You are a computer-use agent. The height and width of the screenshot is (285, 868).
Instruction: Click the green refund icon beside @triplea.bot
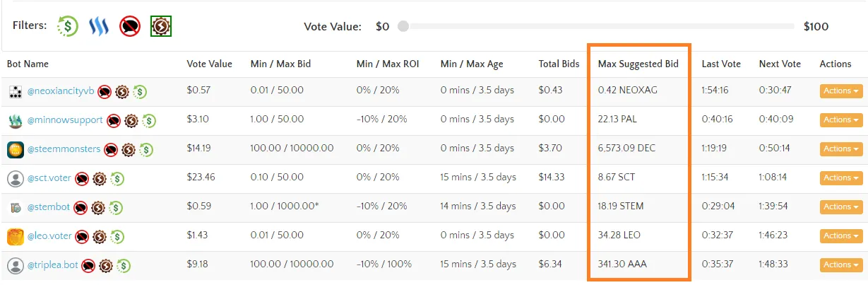click(124, 265)
